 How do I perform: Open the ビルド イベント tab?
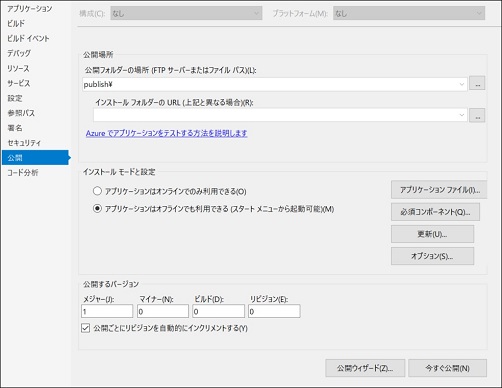28,39
